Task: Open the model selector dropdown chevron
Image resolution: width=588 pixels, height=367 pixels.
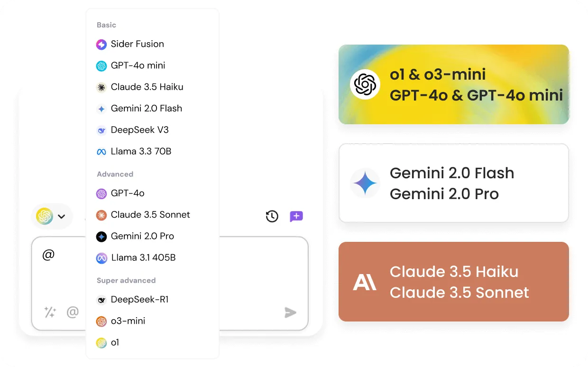Action: 61,217
